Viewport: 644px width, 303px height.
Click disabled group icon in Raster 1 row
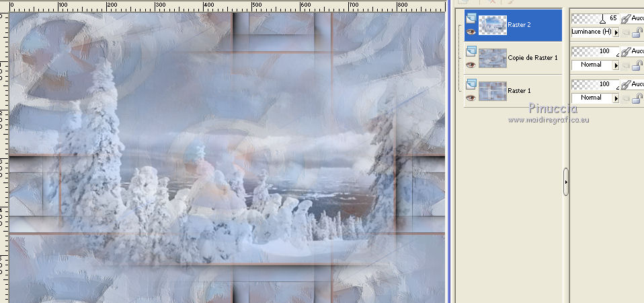626,99
